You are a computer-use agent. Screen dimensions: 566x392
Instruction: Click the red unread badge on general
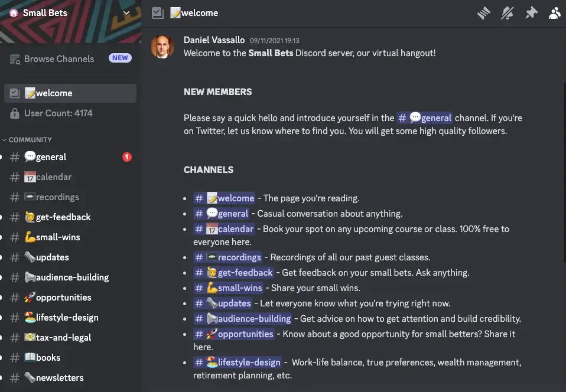click(127, 157)
